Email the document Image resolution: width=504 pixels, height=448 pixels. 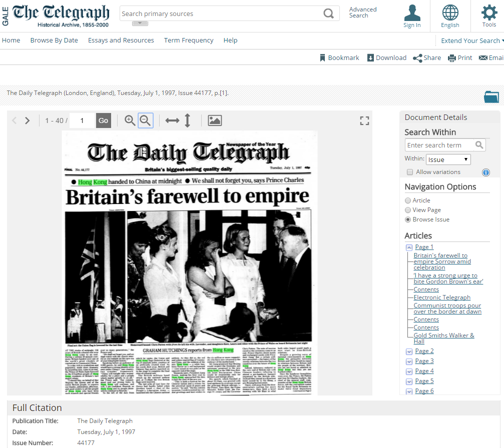pos(491,58)
